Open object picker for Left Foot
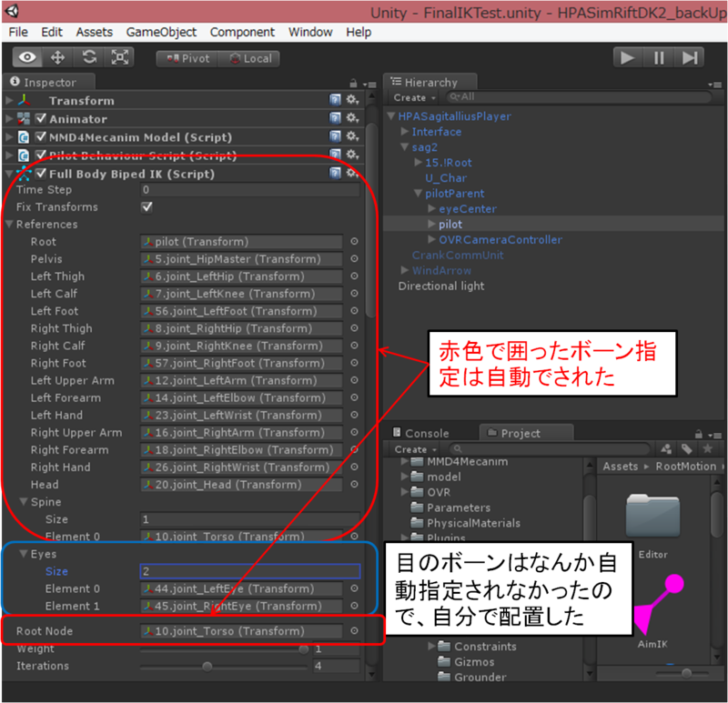Image resolution: width=728 pixels, height=703 pixels. click(x=354, y=310)
